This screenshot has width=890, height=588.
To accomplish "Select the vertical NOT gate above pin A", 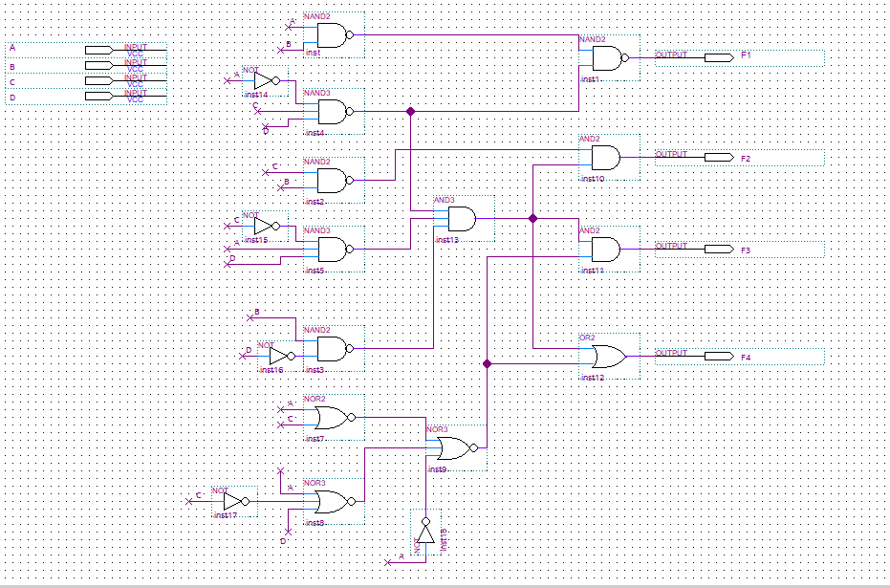I will [x=425, y=533].
